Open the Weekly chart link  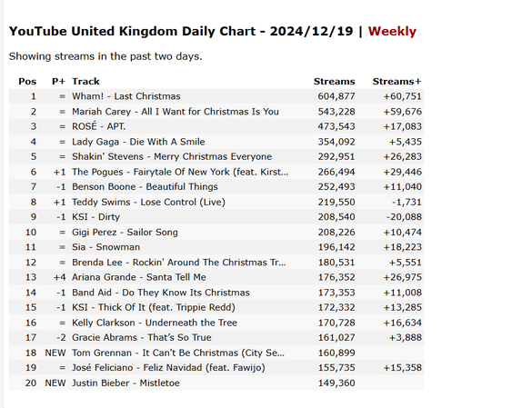pos(392,31)
